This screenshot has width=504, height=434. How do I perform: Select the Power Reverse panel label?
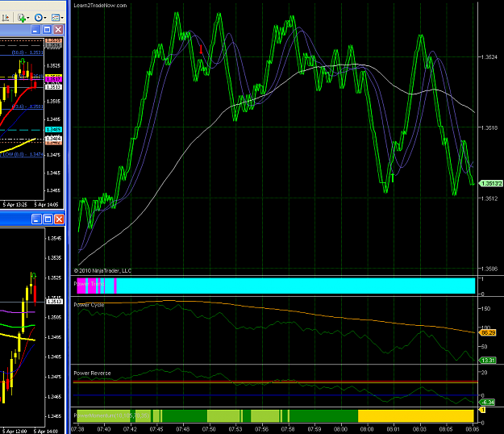coord(92,373)
